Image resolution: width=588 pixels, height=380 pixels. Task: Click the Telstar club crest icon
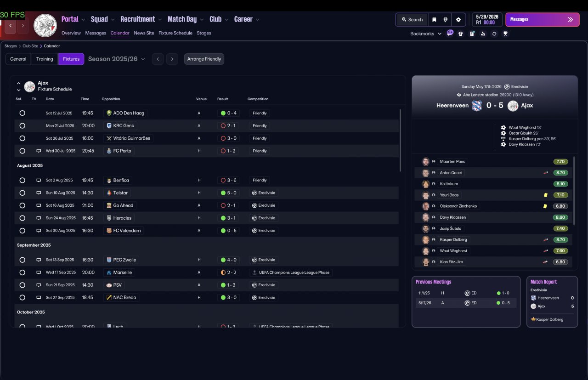click(109, 193)
